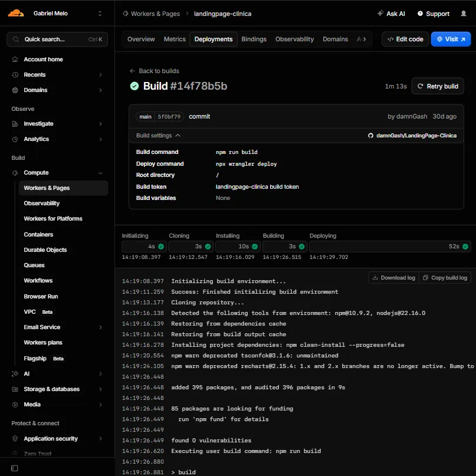476x476 pixels.
Task: Open the 5f0bf79 commit hash link
Action: (169, 117)
